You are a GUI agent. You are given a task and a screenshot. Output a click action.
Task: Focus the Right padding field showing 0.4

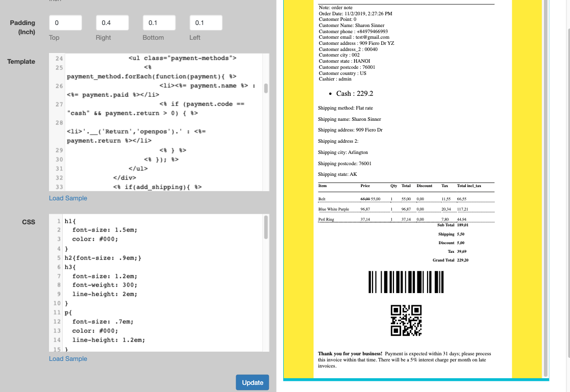click(112, 23)
